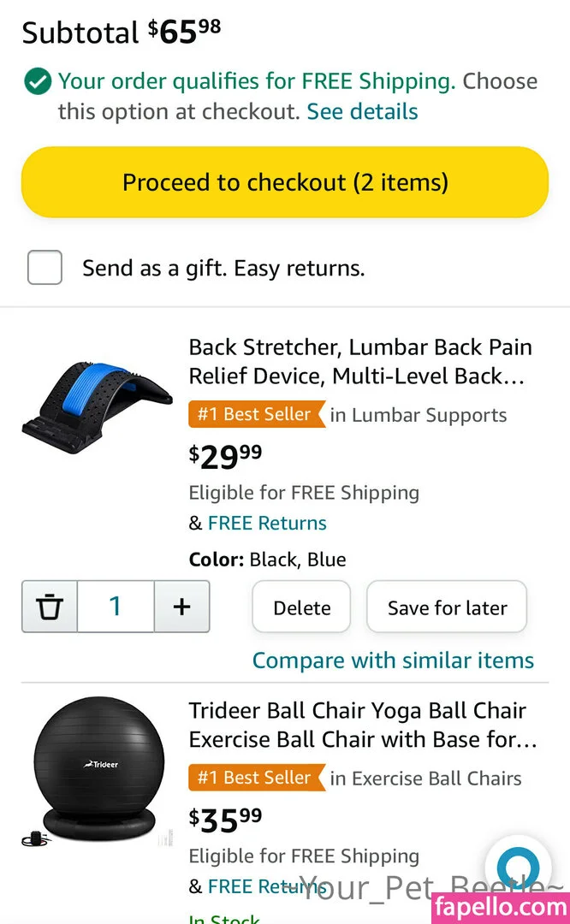This screenshot has height=924, width=570.
Task: Click #1 Best Seller badge for Exercise Ball Chairs
Action: pos(255,779)
